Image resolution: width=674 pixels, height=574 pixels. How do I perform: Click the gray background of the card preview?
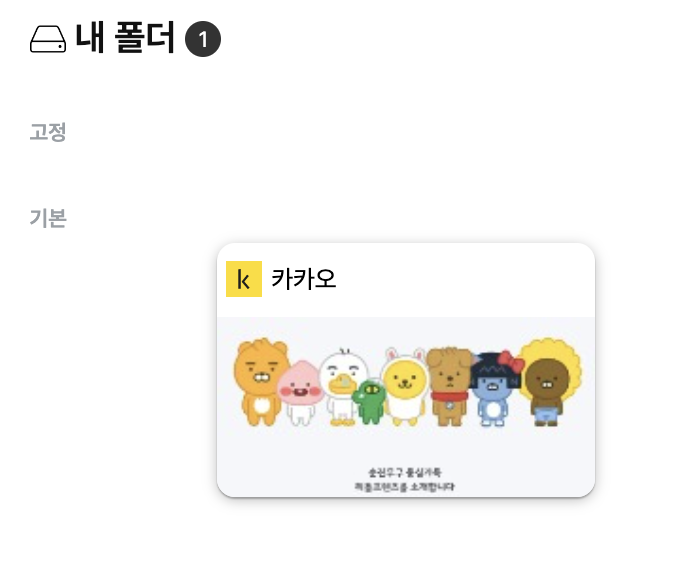[406, 447]
